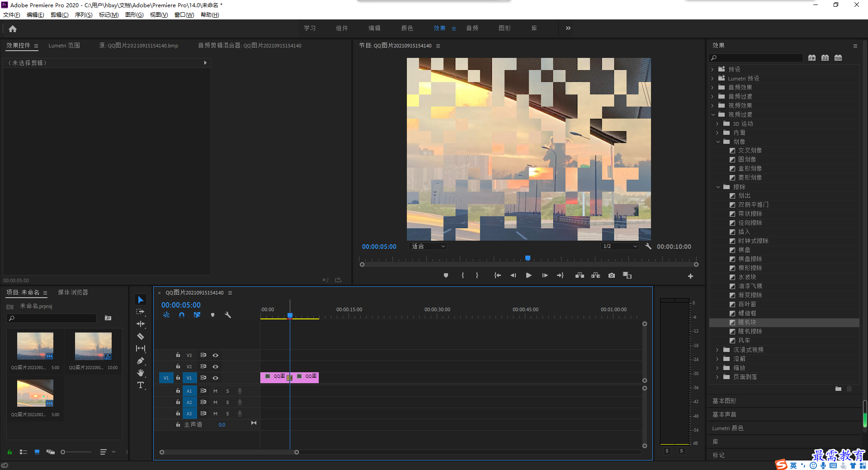Screen dimensions: 868x470
Task: Open the Lumetri 范围 tab
Action: 64,46
